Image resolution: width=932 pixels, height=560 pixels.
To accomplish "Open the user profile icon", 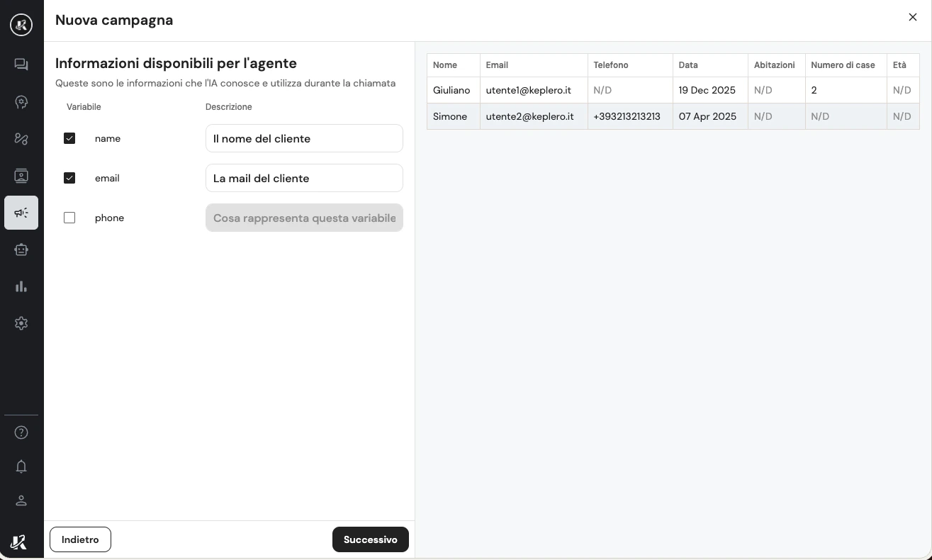I will point(21,500).
